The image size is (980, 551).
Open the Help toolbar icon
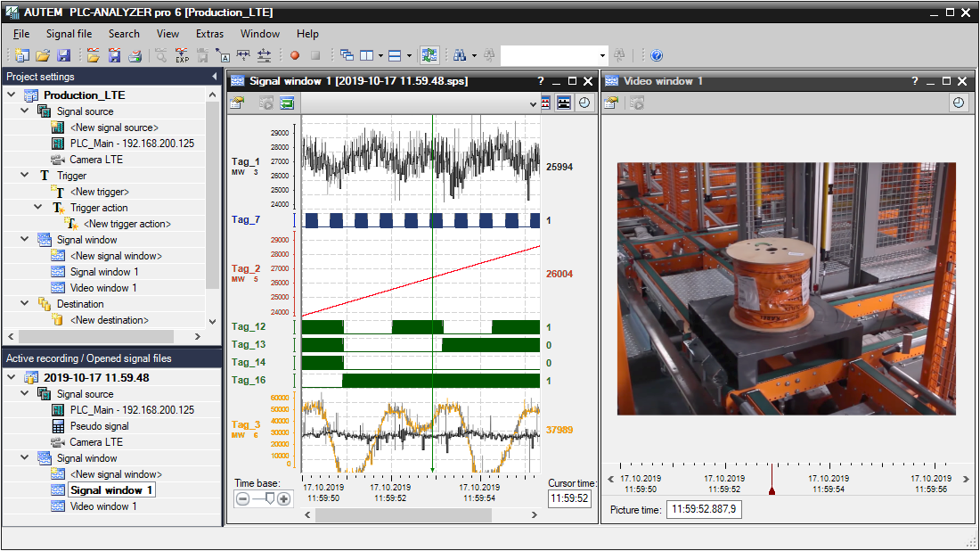[655, 54]
